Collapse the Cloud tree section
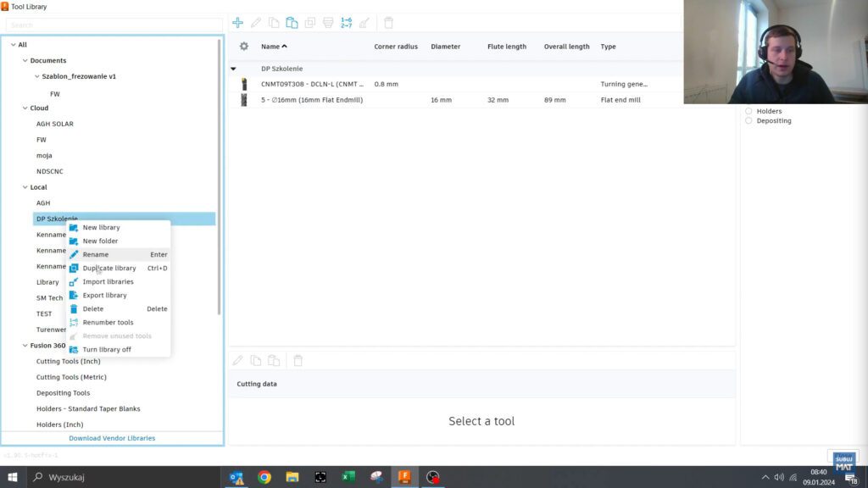The image size is (868, 488). (25, 108)
